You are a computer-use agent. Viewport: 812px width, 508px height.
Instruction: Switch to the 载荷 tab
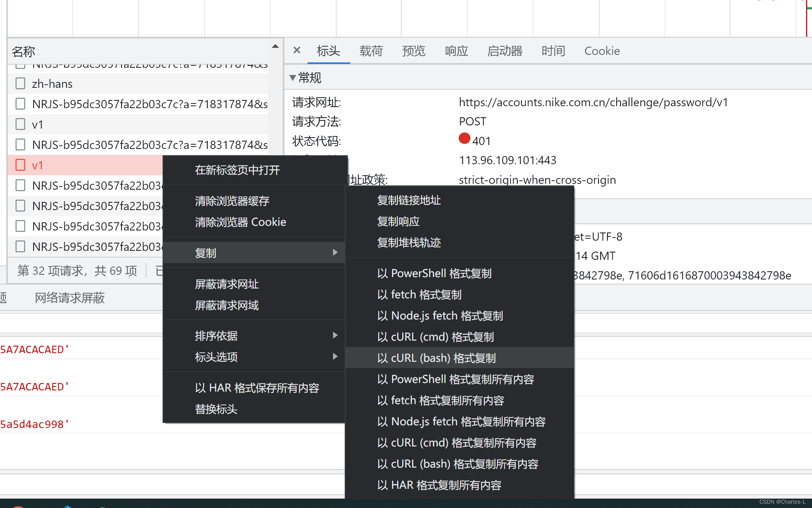pos(371,51)
